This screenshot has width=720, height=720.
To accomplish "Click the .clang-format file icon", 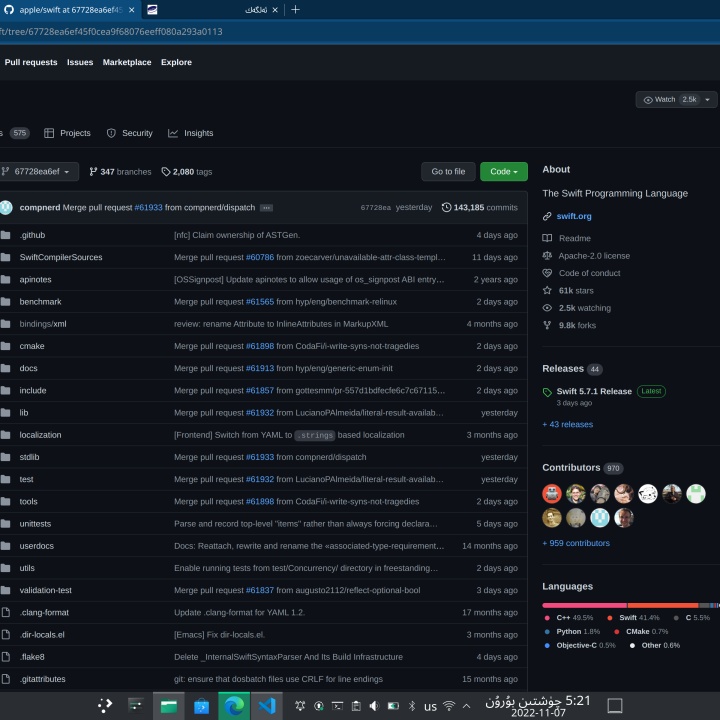I will click(6, 613).
